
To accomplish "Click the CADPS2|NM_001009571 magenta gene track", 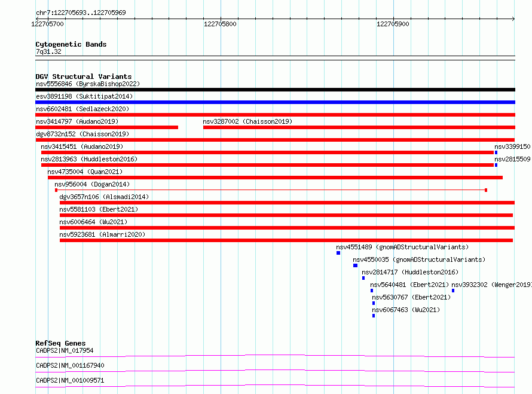I will (275, 386).
